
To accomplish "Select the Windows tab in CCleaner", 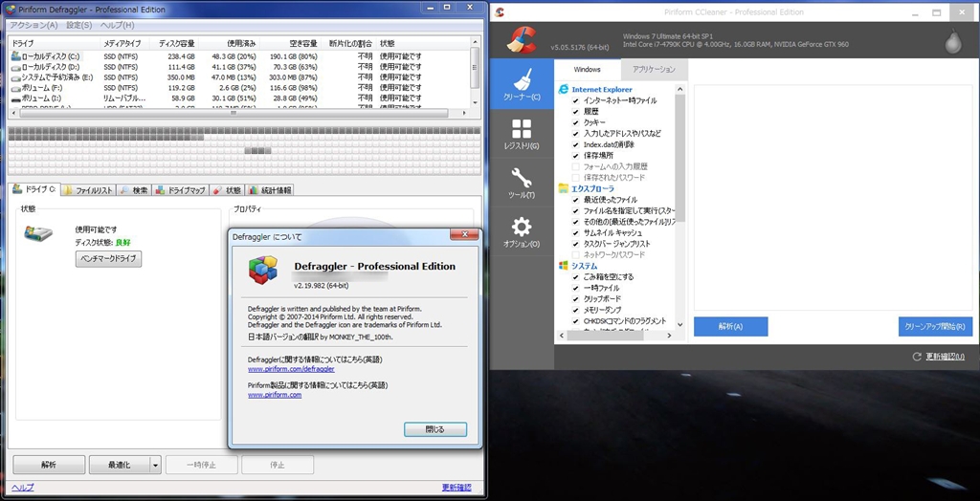I will [x=588, y=70].
